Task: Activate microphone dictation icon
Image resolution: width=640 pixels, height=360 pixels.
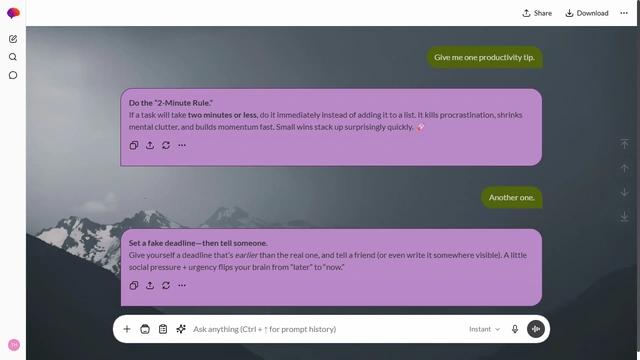Action: pyautogui.click(x=515, y=329)
